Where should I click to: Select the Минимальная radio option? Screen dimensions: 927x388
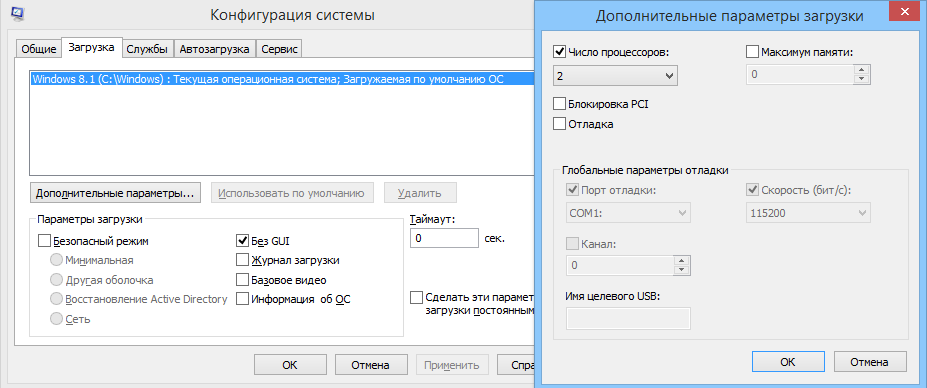click(x=57, y=260)
